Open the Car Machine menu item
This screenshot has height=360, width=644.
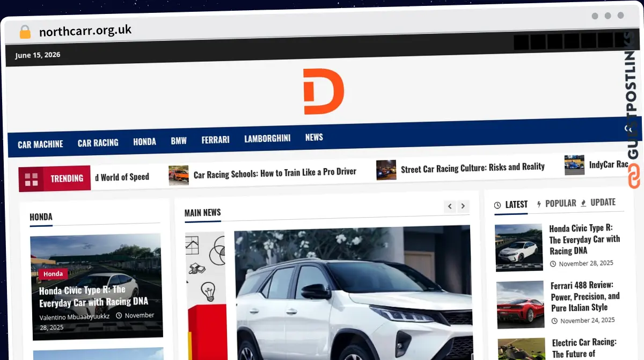click(40, 145)
